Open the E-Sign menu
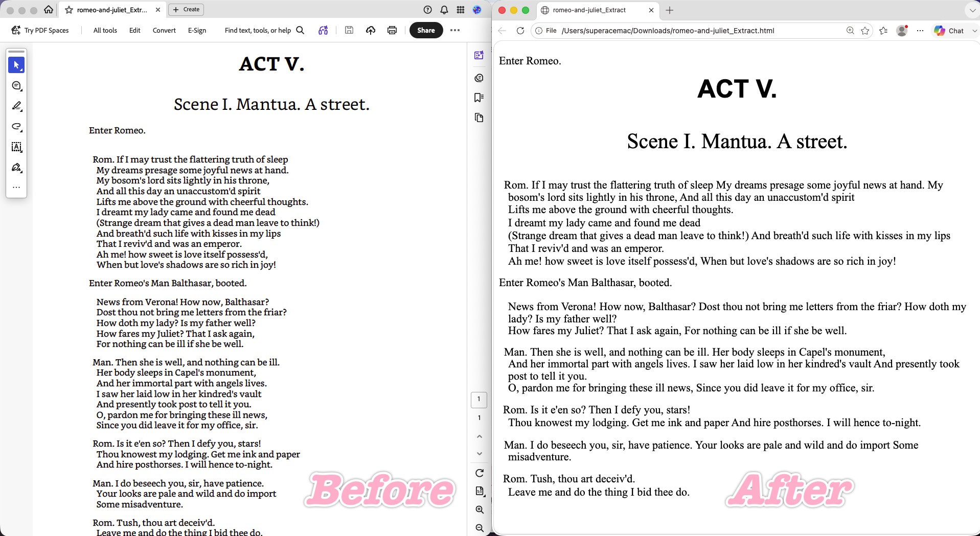This screenshot has width=980, height=536. pyautogui.click(x=197, y=30)
